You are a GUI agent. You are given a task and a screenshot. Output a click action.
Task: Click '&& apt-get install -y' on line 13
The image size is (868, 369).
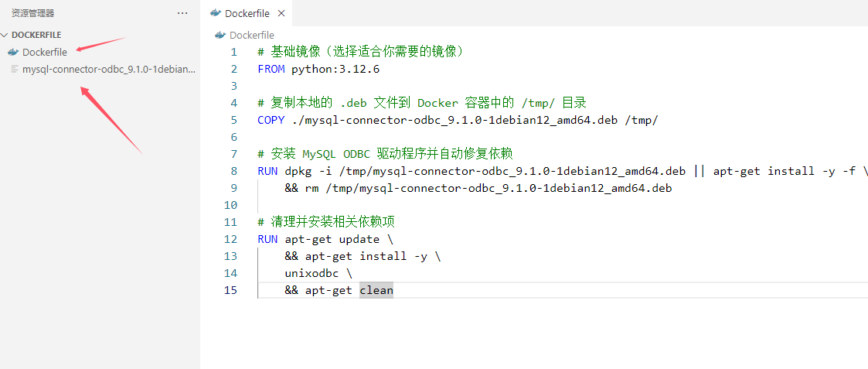click(x=356, y=257)
